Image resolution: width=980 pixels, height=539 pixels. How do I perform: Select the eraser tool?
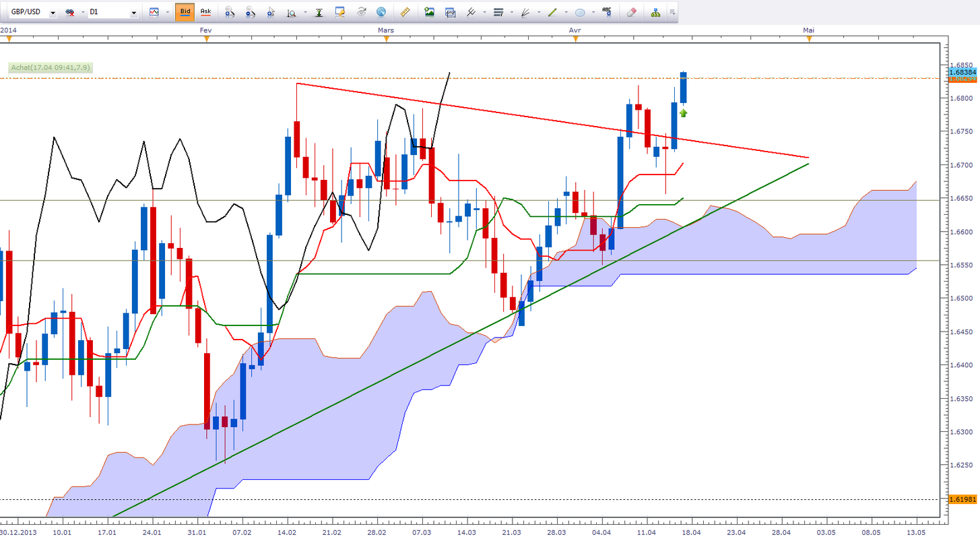pyautogui.click(x=631, y=12)
